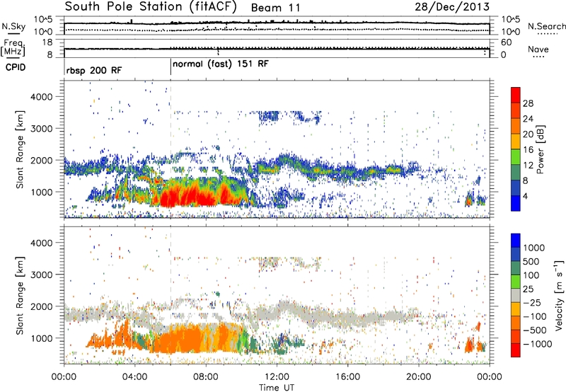Click the date '28/Dec/2013'
566x392 pixels.
(452, 7)
